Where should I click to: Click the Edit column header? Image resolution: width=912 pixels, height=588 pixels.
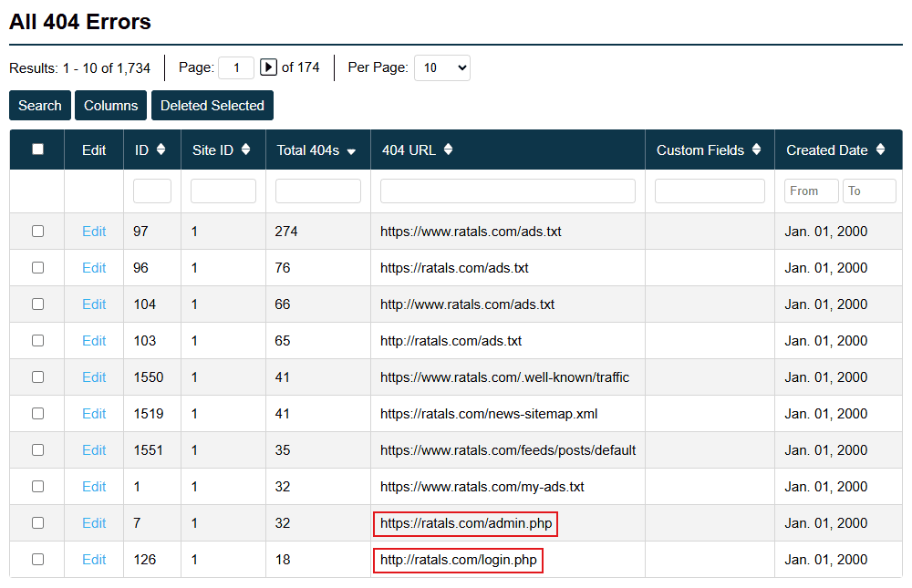[94, 150]
